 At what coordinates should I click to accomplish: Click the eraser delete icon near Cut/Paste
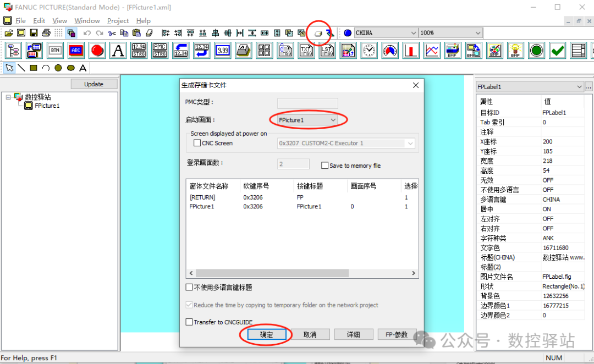click(x=149, y=33)
